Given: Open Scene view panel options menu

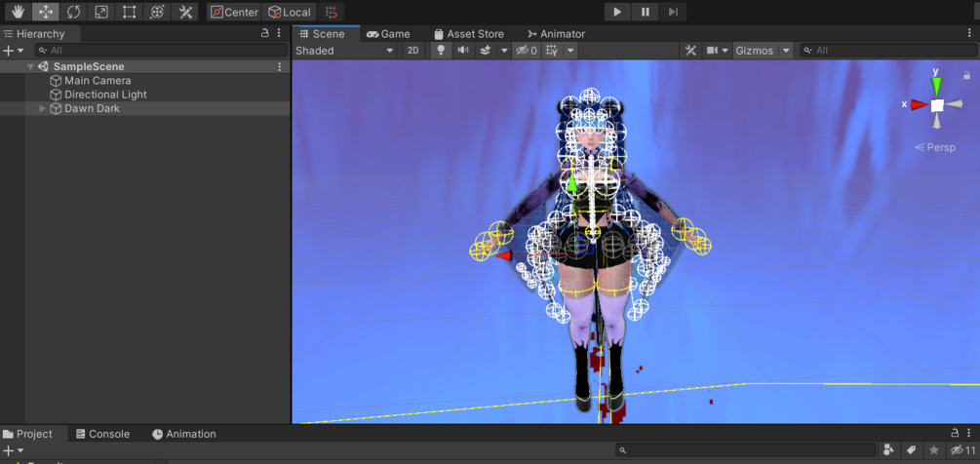Looking at the screenshot, I should coord(969,33).
